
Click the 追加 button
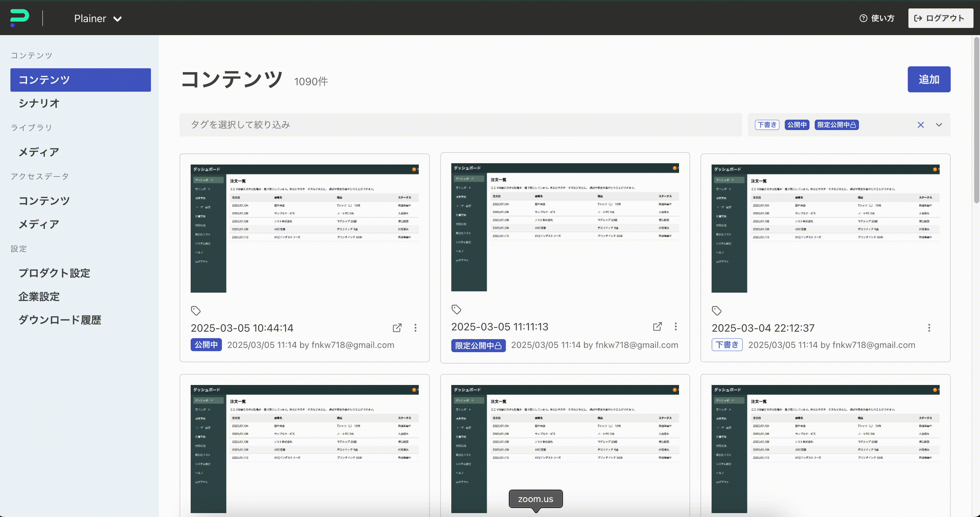point(929,79)
